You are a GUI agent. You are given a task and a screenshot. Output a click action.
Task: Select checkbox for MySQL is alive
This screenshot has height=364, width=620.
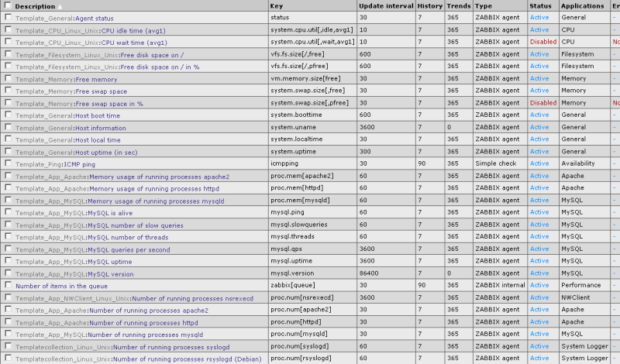point(8,212)
